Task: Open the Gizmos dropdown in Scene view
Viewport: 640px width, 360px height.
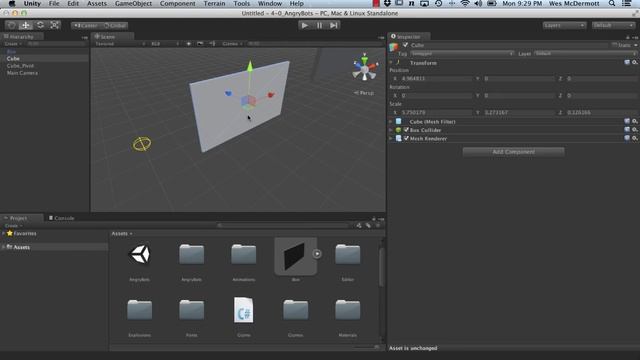Action: 232,44
